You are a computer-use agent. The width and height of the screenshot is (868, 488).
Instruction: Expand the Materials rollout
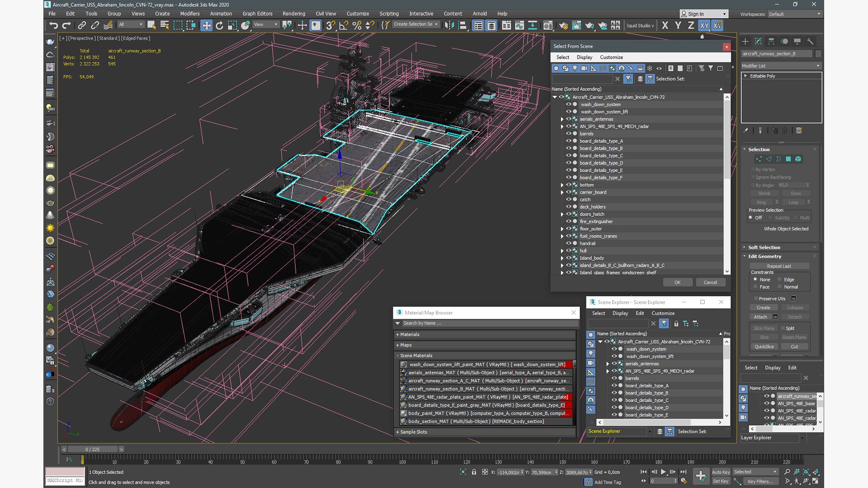[x=485, y=334]
